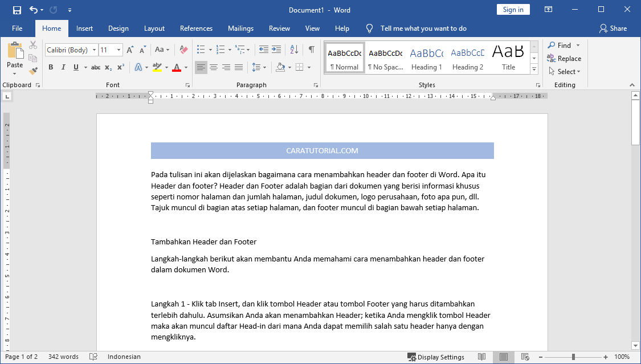641x364 pixels.
Task: Toggle underline formatting
Action: click(76, 67)
